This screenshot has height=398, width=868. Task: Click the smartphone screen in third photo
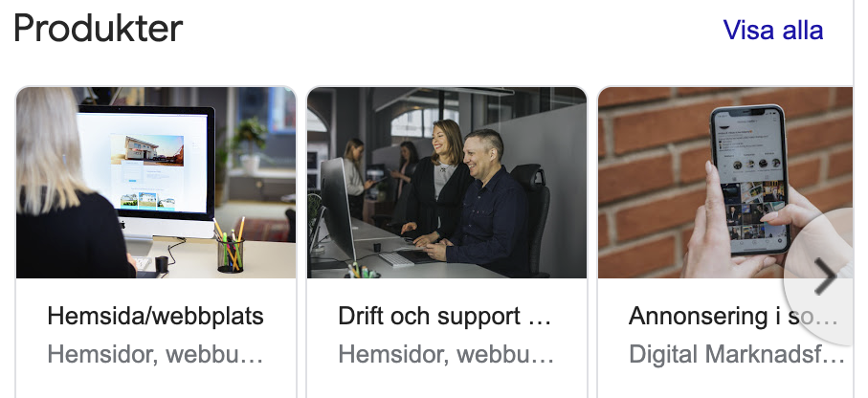750,180
